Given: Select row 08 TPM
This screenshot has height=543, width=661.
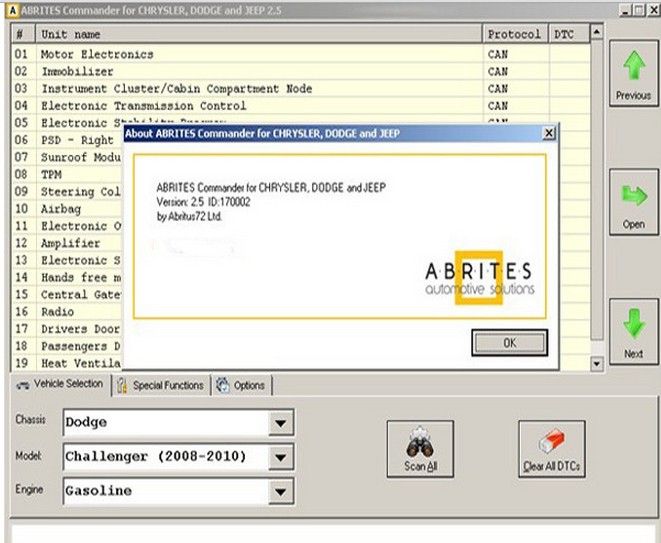Looking at the screenshot, I should tap(67, 175).
